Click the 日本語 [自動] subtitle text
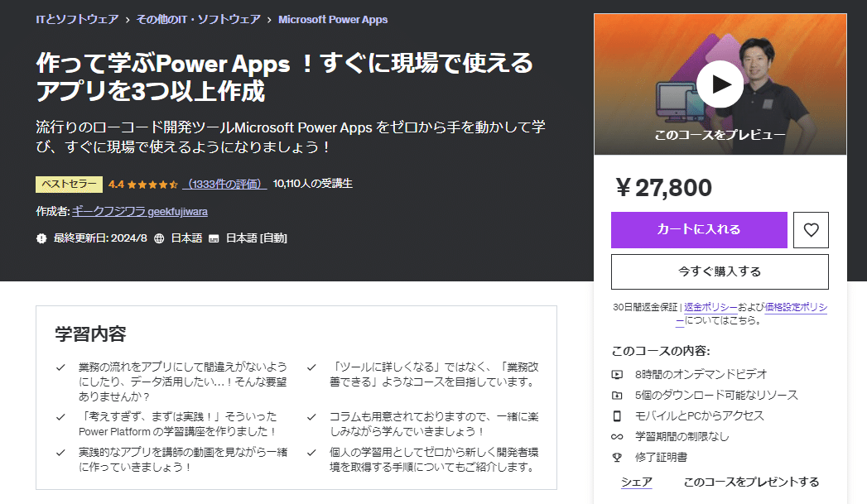Screen dimensions: 867x504 point(257,238)
